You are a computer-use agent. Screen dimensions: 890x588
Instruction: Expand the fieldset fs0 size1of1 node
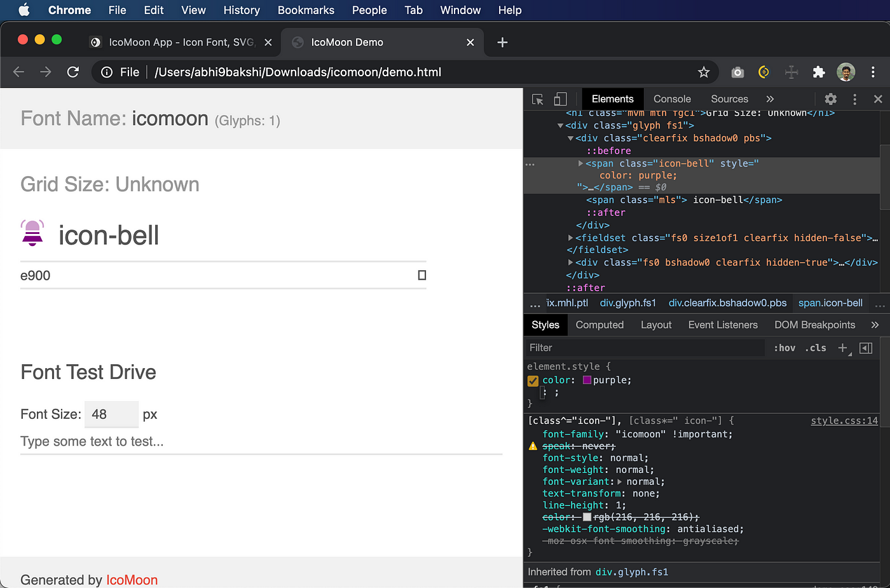point(570,238)
